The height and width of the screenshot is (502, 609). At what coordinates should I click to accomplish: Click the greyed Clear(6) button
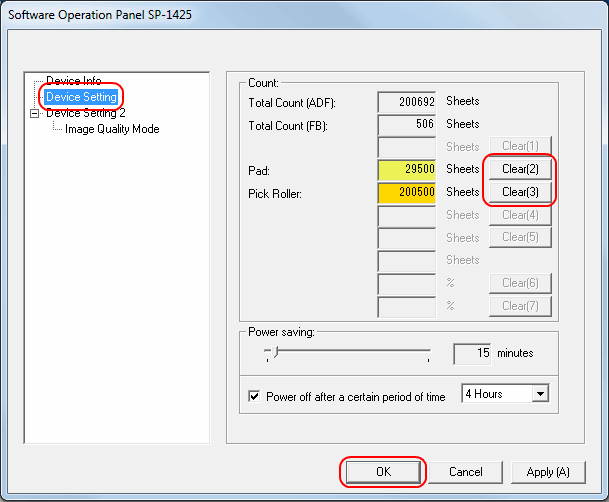click(x=520, y=283)
